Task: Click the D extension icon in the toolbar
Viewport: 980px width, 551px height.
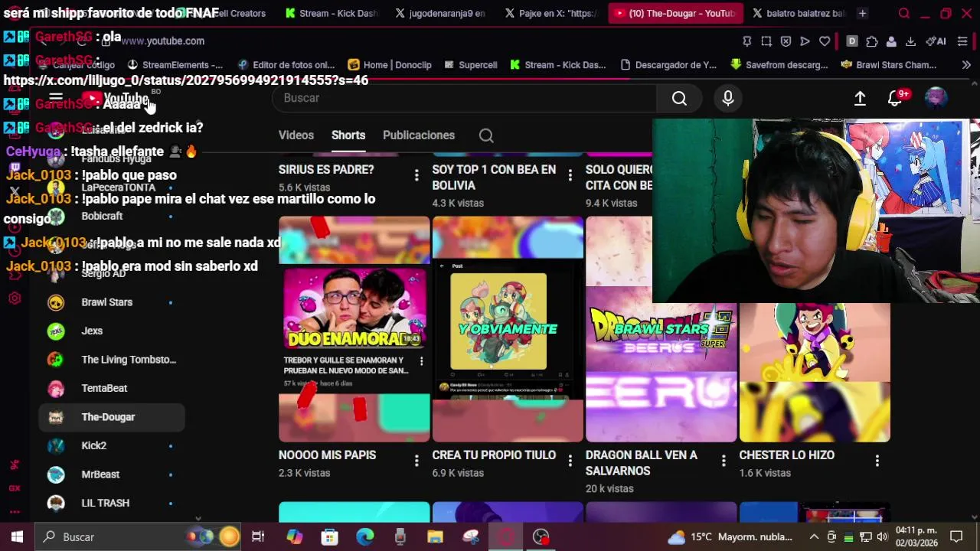Action: 851,41
